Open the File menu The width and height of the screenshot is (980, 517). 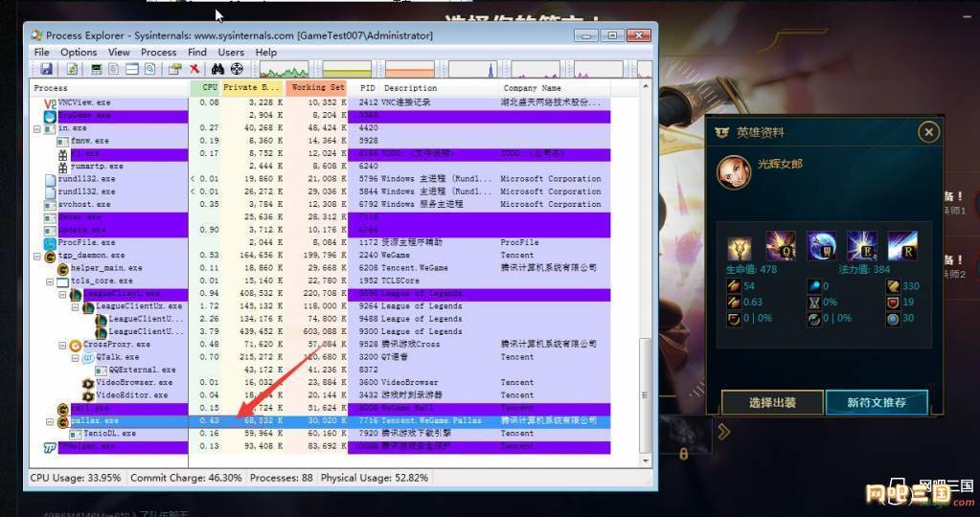click(42, 53)
